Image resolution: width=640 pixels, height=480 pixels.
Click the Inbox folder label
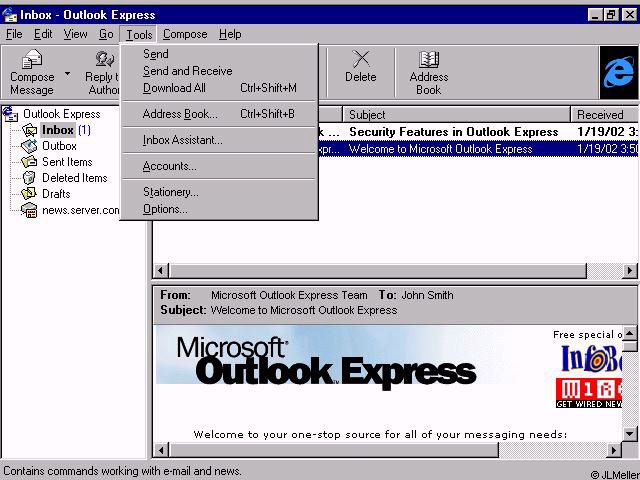58,130
